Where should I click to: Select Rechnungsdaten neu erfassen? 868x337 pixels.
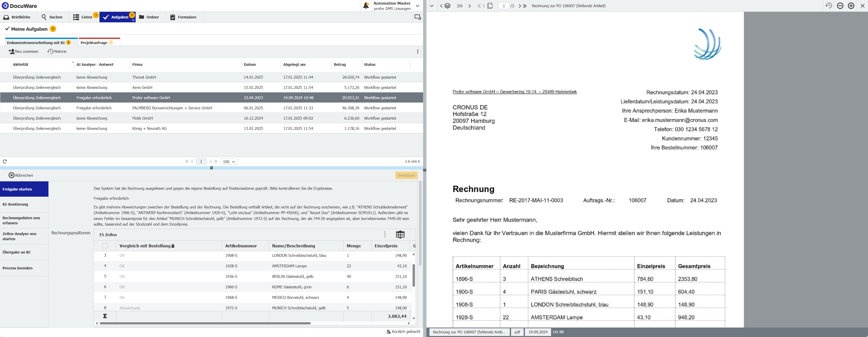[24, 220]
